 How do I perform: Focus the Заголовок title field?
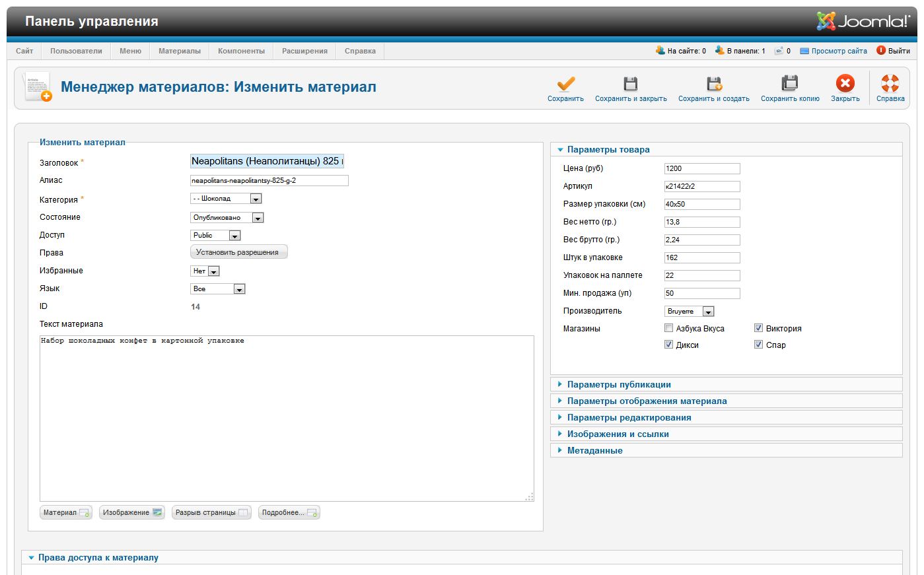[267, 161]
